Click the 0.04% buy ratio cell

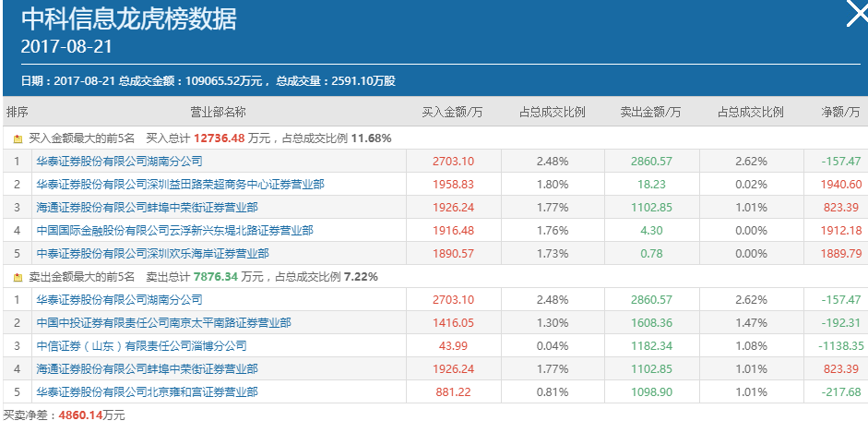553,346
